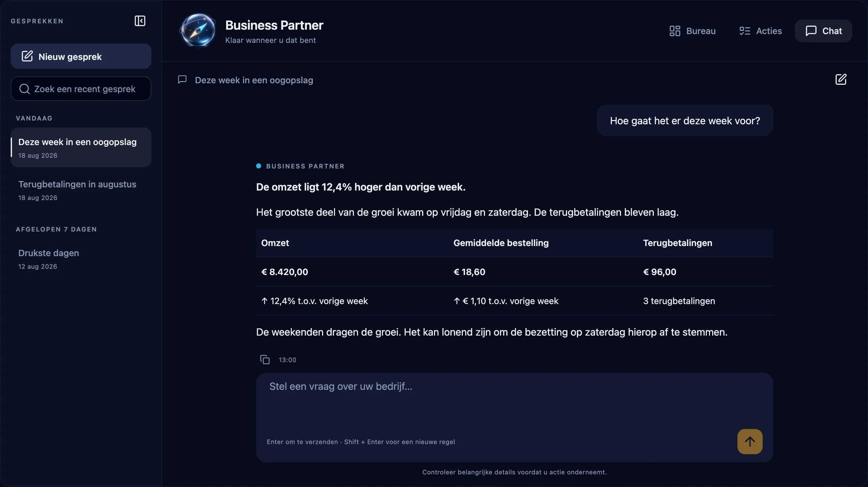The height and width of the screenshot is (487, 868).
Task: Click the headline De omzet ligt 12,4% hoger
Action: point(361,187)
